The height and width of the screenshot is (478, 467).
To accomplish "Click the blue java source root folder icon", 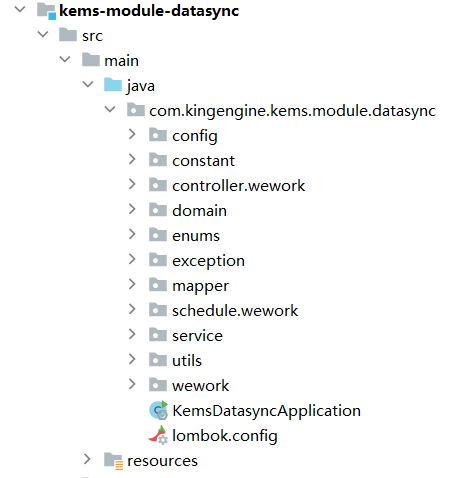I will pyautogui.click(x=113, y=85).
